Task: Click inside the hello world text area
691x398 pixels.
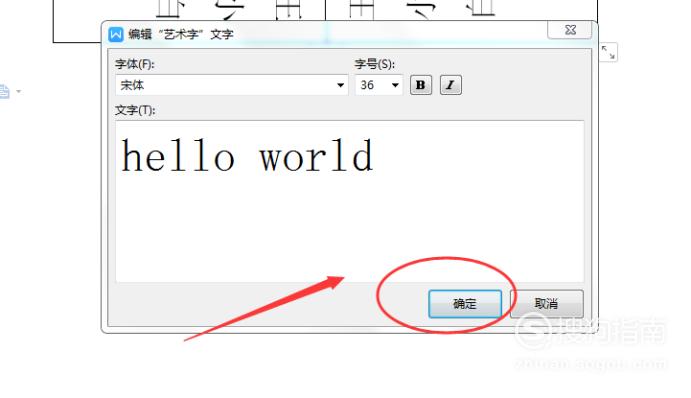Action: [x=349, y=201]
